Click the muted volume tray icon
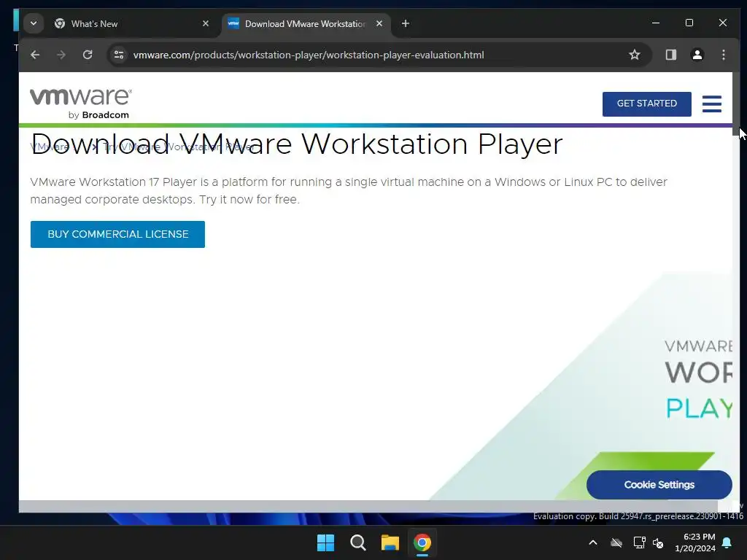Viewport: 747px width, 560px height. click(x=658, y=542)
